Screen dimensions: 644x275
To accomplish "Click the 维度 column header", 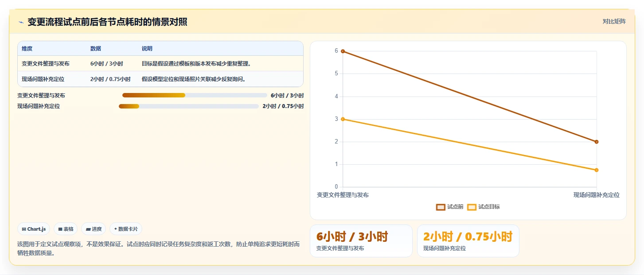I will point(27,49).
